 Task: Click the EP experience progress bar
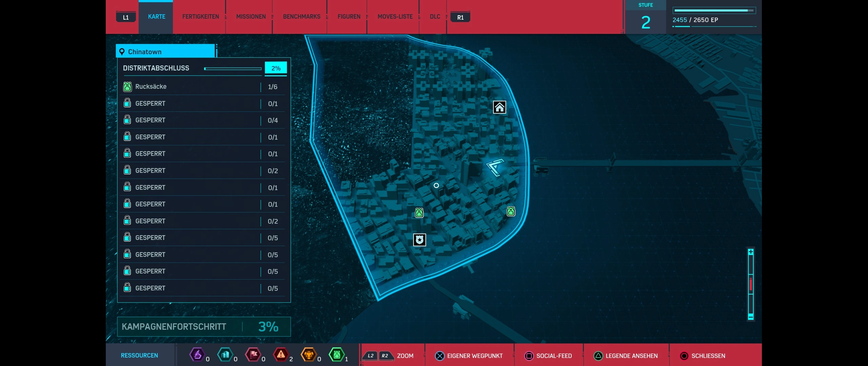coord(714,11)
